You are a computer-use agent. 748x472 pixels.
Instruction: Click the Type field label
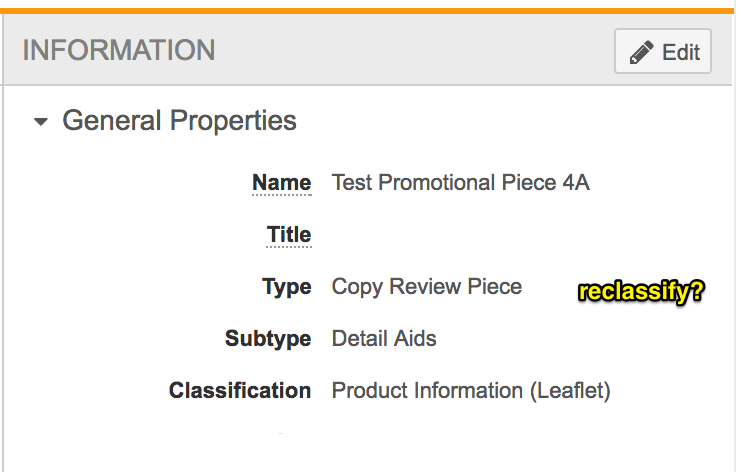(287, 287)
